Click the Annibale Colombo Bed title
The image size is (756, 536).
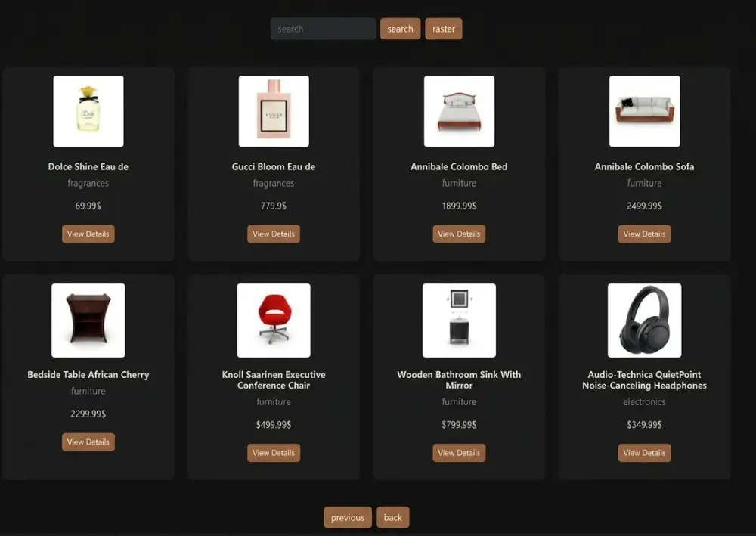(459, 167)
